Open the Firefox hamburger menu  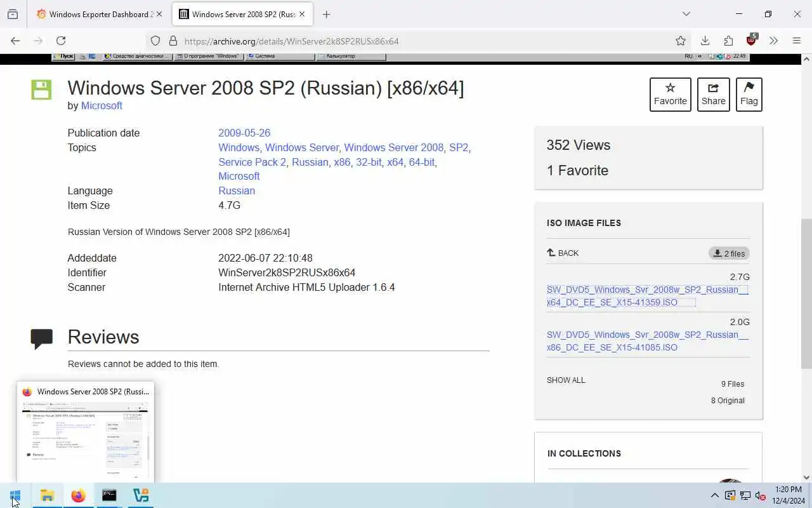(797, 41)
